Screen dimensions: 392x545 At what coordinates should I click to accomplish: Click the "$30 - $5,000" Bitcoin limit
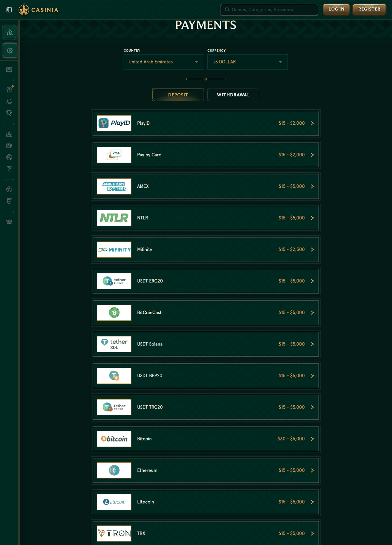pyautogui.click(x=291, y=439)
